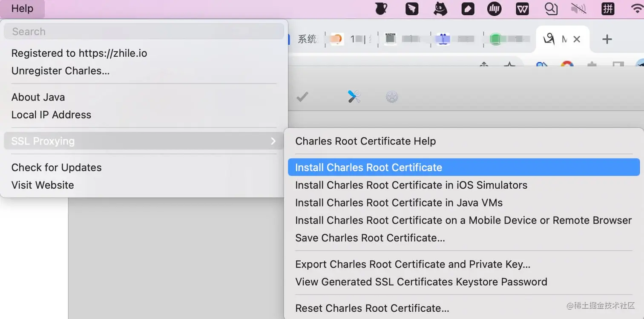Viewport: 644px width, 319px height.
Task: Expand the SSL Proxying submenu arrow
Action: coord(273,141)
